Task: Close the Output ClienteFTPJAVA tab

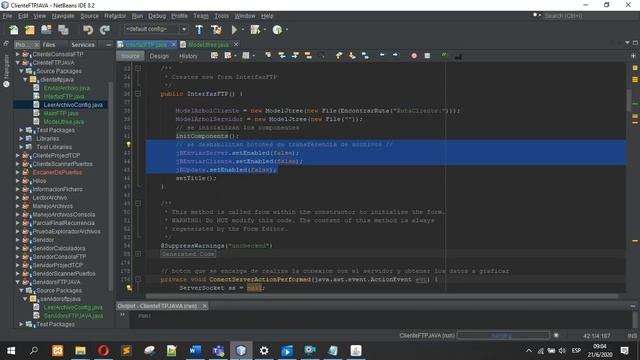Action: click(x=204, y=306)
